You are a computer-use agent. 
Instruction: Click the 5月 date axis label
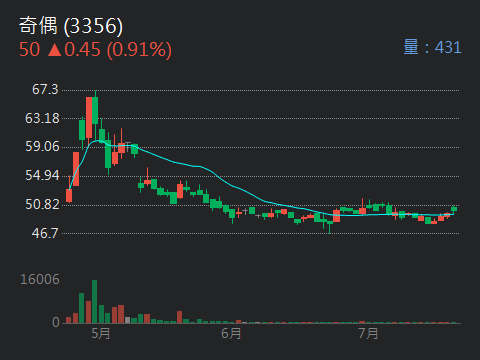tap(101, 333)
